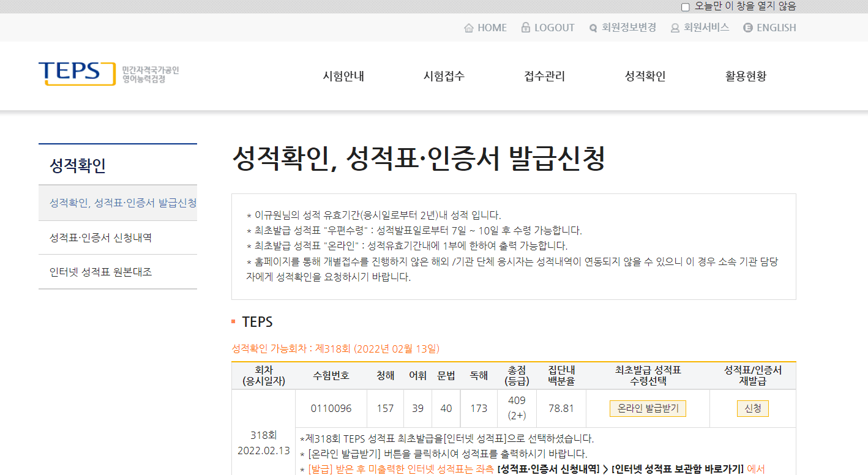Click the 인터넷 성적표 보관함 바로가기 text

tap(678, 469)
